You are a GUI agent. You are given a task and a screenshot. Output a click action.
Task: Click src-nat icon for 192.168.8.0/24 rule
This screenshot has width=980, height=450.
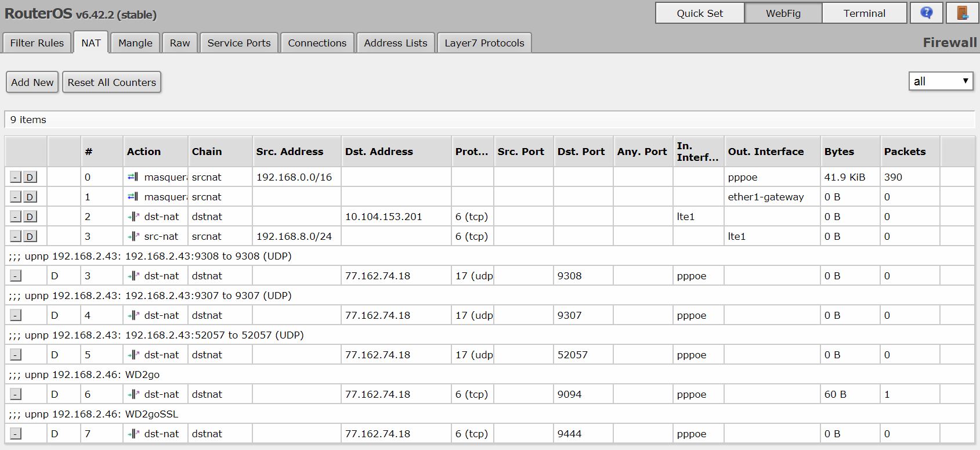133,236
